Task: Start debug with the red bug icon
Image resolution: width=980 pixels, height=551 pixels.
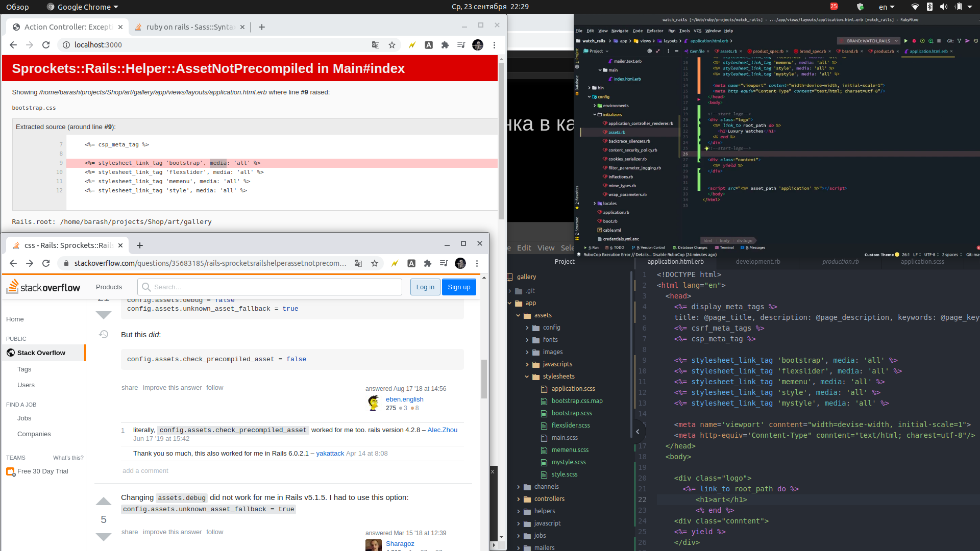Action: [914, 41]
